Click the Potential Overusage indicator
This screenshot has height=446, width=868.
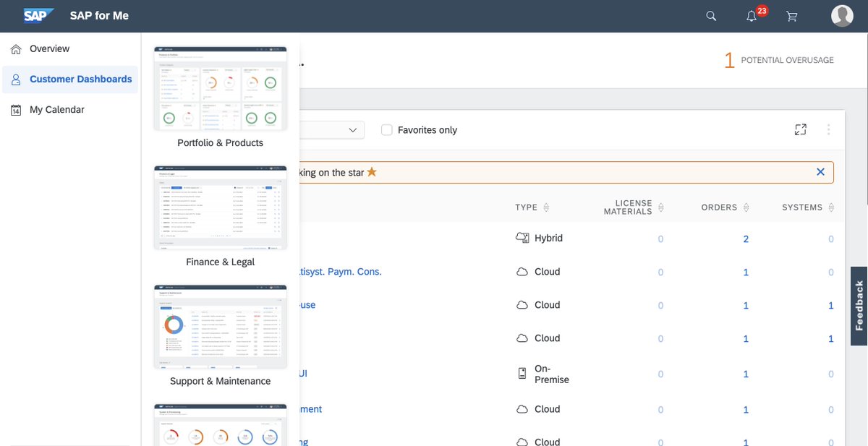click(x=779, y=60)
